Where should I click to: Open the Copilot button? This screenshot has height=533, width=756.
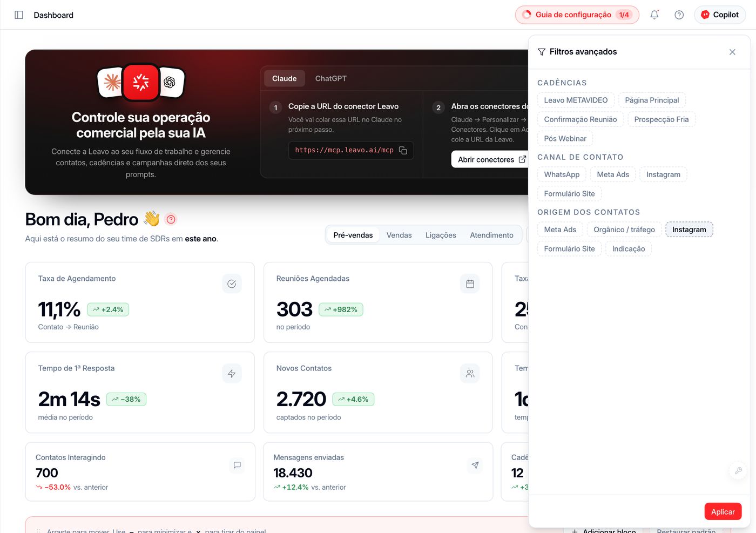pyautogui.click(x=720, y=15)
